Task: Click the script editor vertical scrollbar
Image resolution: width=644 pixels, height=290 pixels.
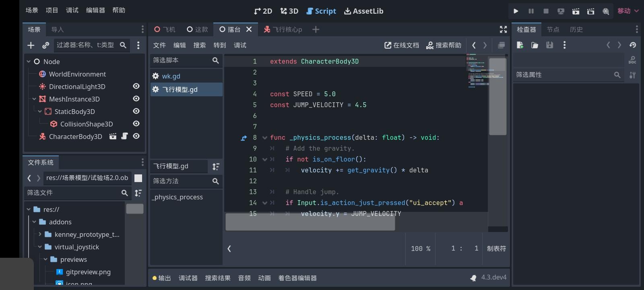Action: 497,96
